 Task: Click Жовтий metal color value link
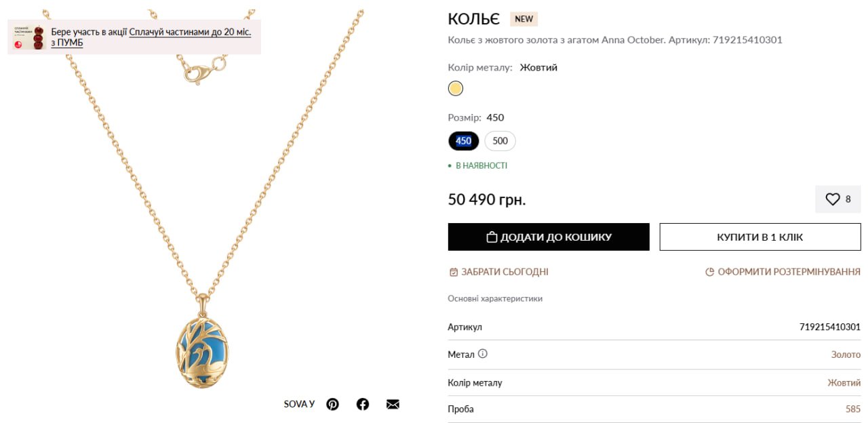[x=844, y=383]
